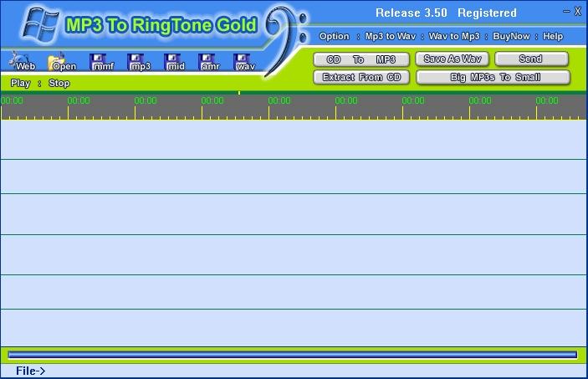Open Wav to Mp3 converter
588x379 pixels.
(x=454, y=37)
